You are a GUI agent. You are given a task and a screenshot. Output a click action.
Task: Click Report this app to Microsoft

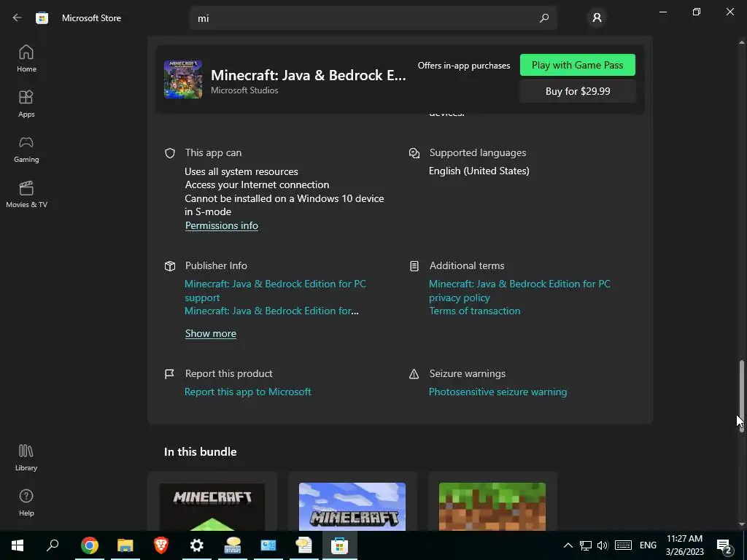point(248,392)
